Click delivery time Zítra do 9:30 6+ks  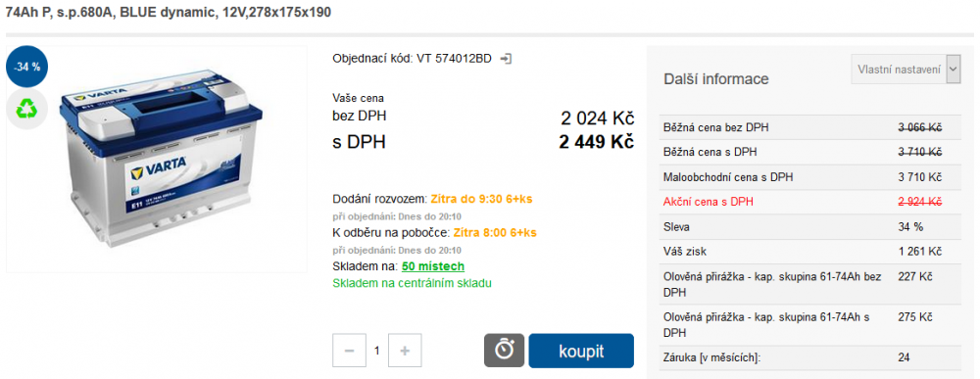click(x=481, y=199)
